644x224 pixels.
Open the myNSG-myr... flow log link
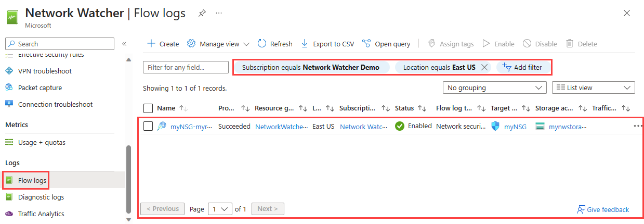(x=191, y=126)
